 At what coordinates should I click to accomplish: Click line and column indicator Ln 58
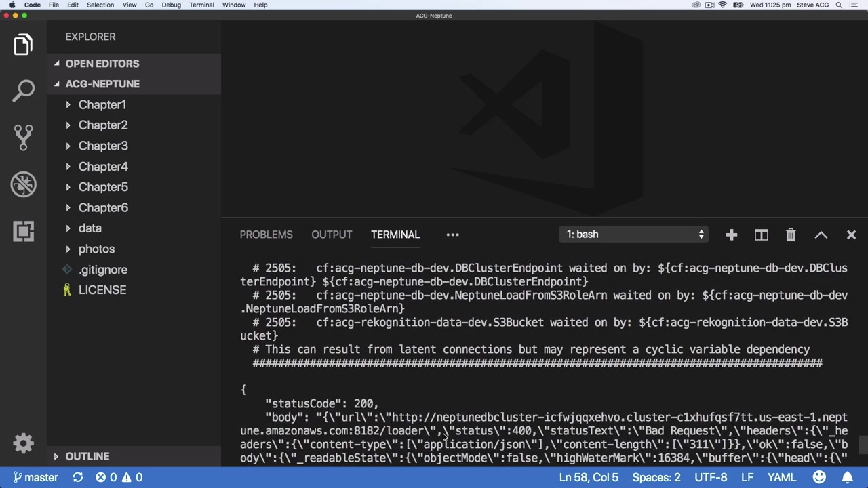589,477
